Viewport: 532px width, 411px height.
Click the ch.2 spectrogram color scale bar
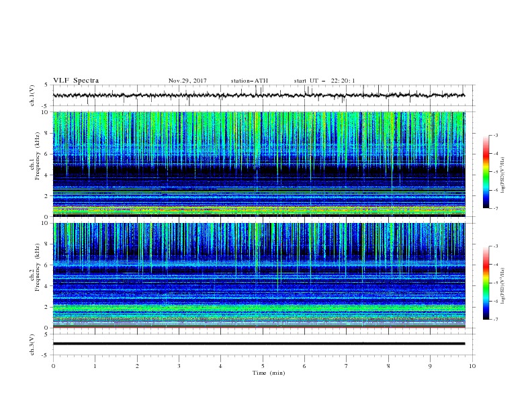pos(486,283)
